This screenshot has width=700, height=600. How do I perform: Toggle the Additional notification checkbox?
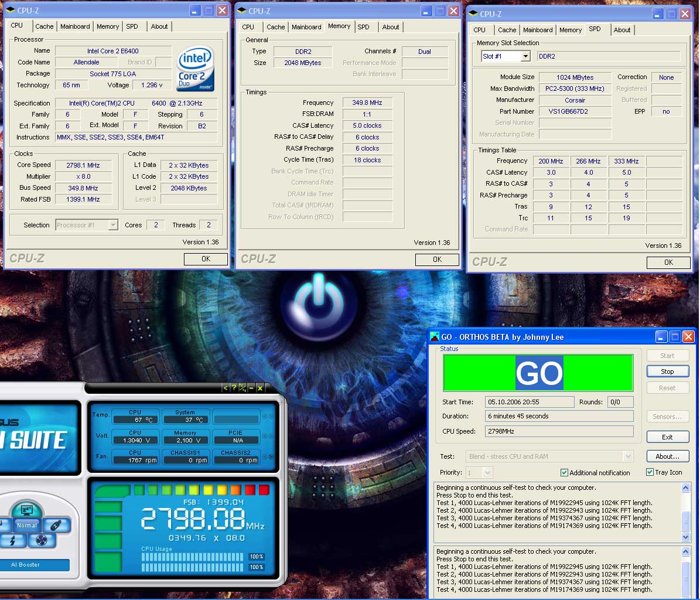coord(564,472)
